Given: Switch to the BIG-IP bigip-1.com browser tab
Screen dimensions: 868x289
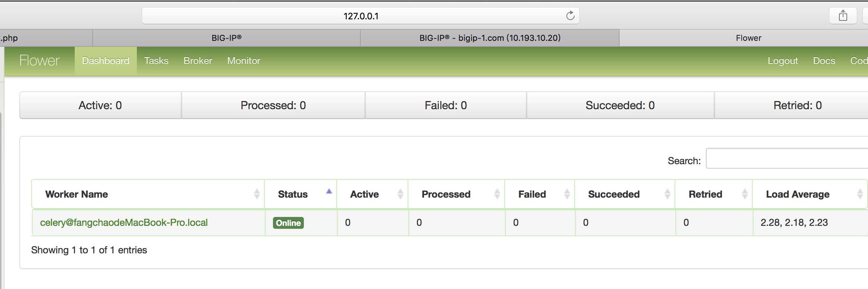Looking at the screenshot, I should [x=490, y=38].
